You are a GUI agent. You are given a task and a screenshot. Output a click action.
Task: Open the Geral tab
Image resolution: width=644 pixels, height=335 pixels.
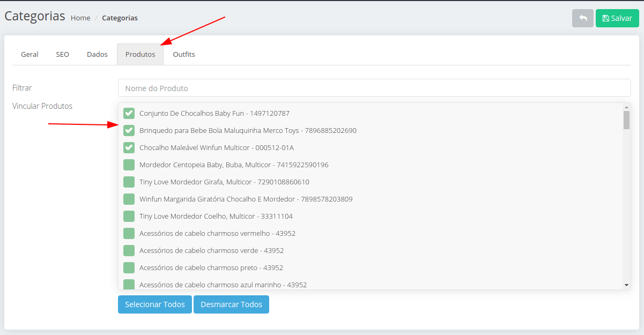pyautogui.click(x=29, y=54)
